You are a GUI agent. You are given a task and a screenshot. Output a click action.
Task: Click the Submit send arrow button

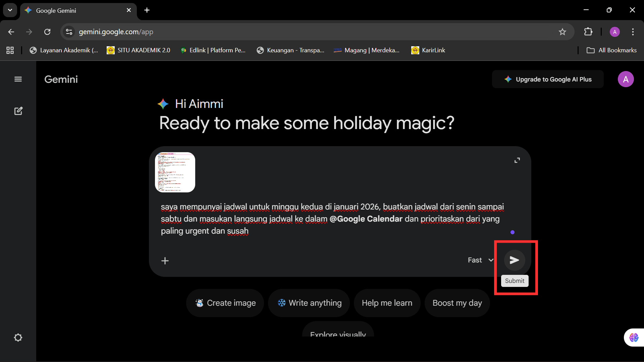pyautogui.click(x=514, y=260)
